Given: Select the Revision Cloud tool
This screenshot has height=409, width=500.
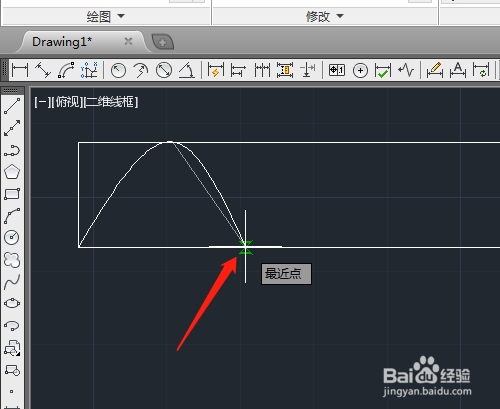Looking at the screenshot, I should 12,260.
